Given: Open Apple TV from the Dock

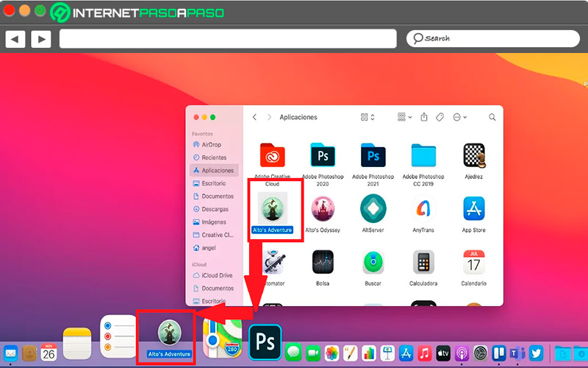Looking at the screenshot, I should point(443,353).
